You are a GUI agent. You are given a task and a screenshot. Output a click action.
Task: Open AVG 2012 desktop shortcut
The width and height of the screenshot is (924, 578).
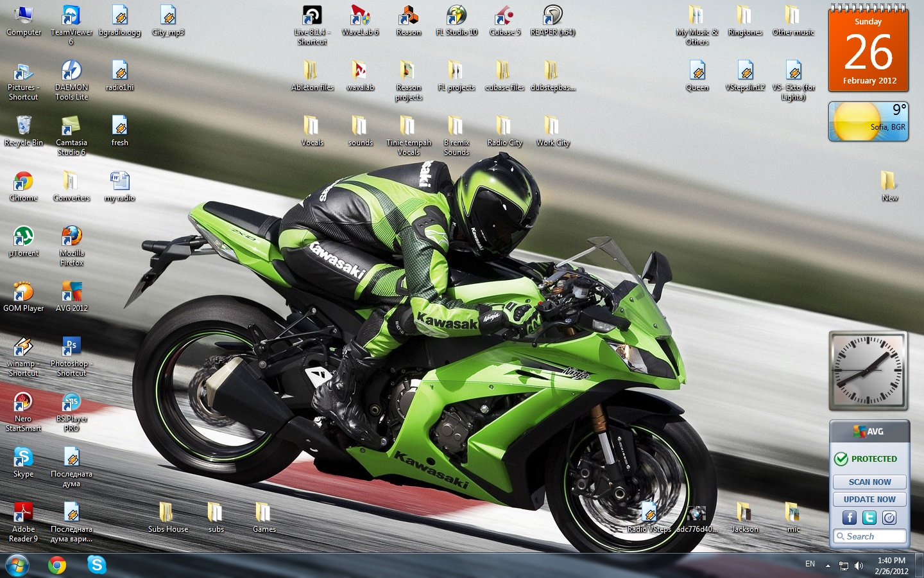point(71,296)
